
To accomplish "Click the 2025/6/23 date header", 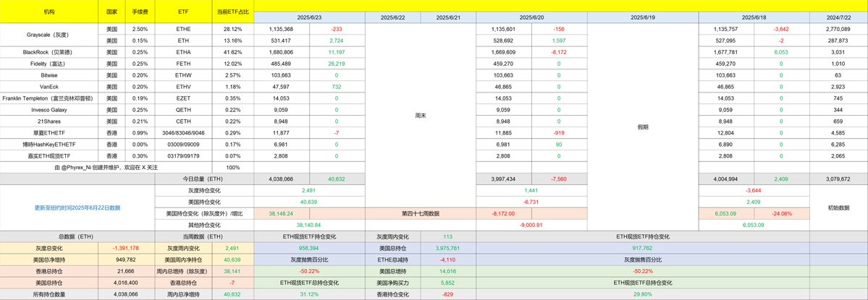I will [x=309, y=17].
